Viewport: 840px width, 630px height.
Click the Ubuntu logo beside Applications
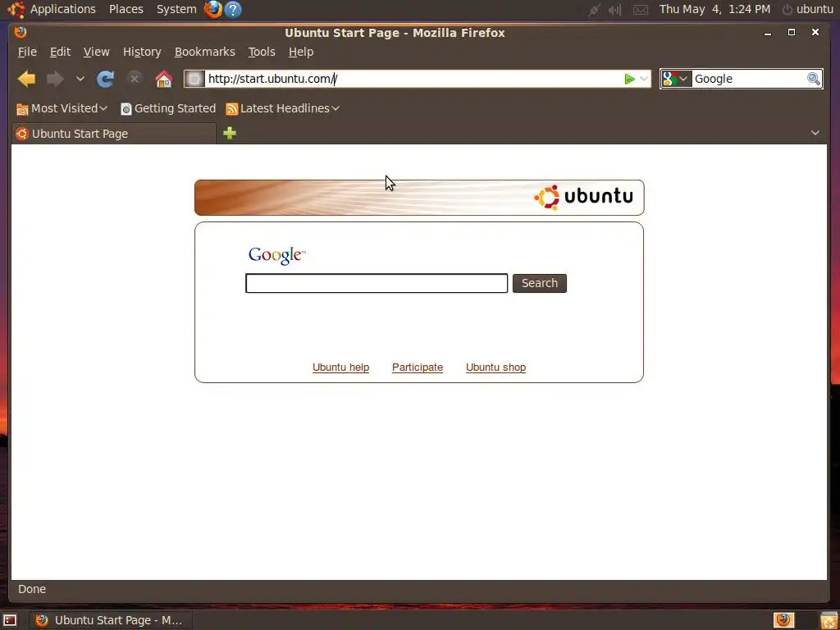tap(16, 9)
